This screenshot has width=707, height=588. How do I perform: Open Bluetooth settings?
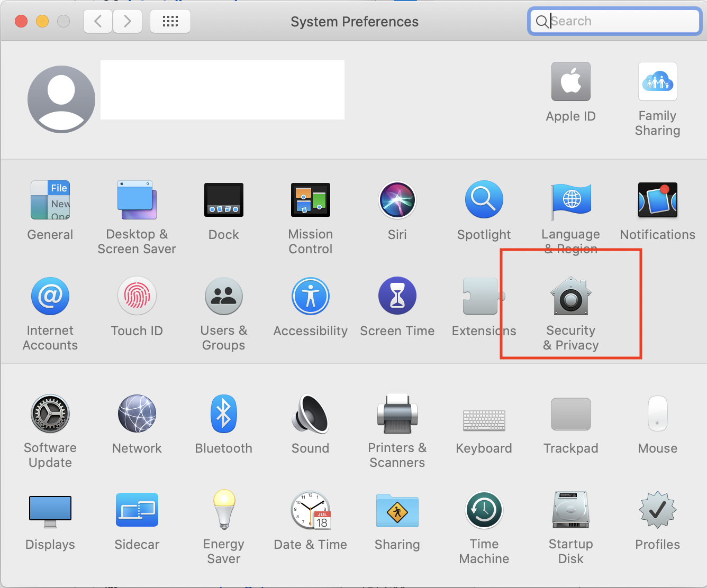point(224,414)
